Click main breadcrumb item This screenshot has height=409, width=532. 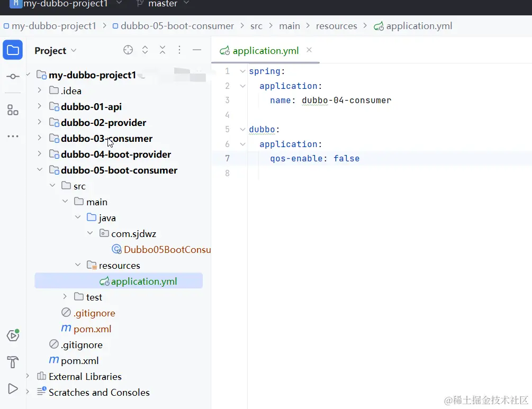[290, 26]
